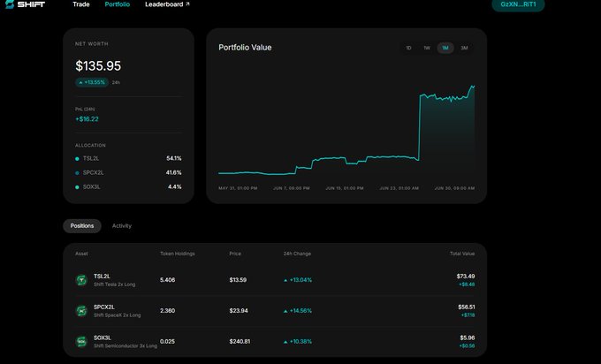This screenshot has width=601, height=364.
Task: Click the TSL2L allocation label
Action: (x=91, y=159)
